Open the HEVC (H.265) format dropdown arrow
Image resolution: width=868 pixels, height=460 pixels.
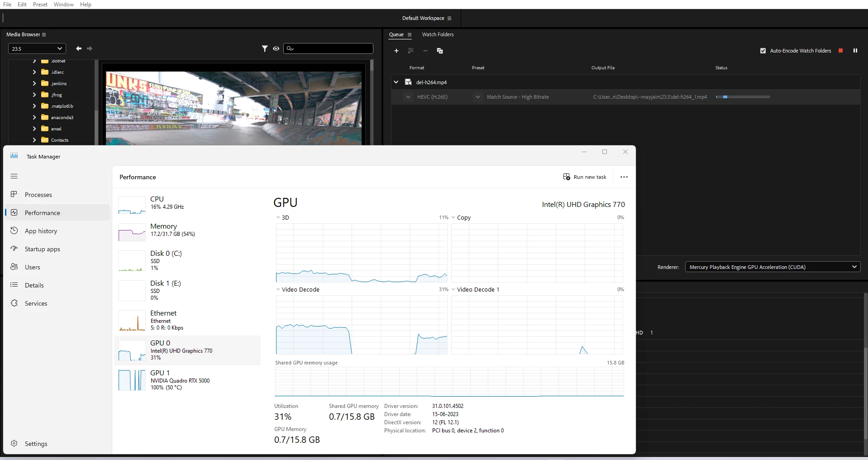point(408,97)
